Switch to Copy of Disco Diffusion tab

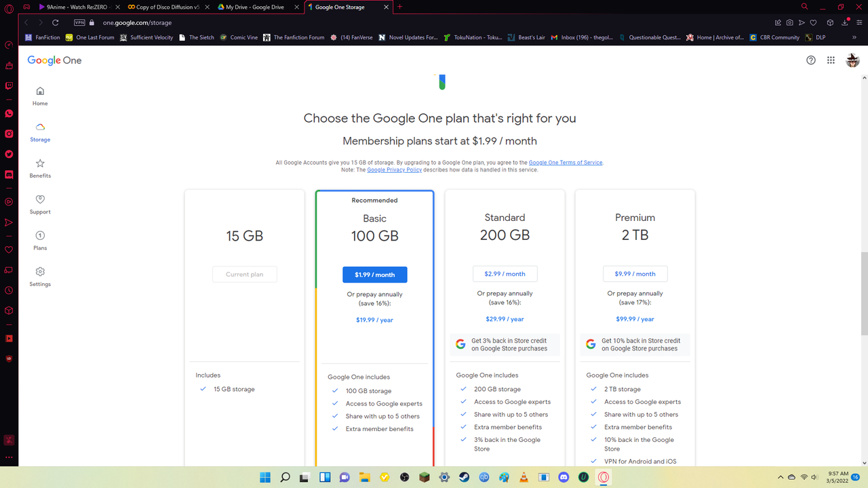[x=168, y=7]
